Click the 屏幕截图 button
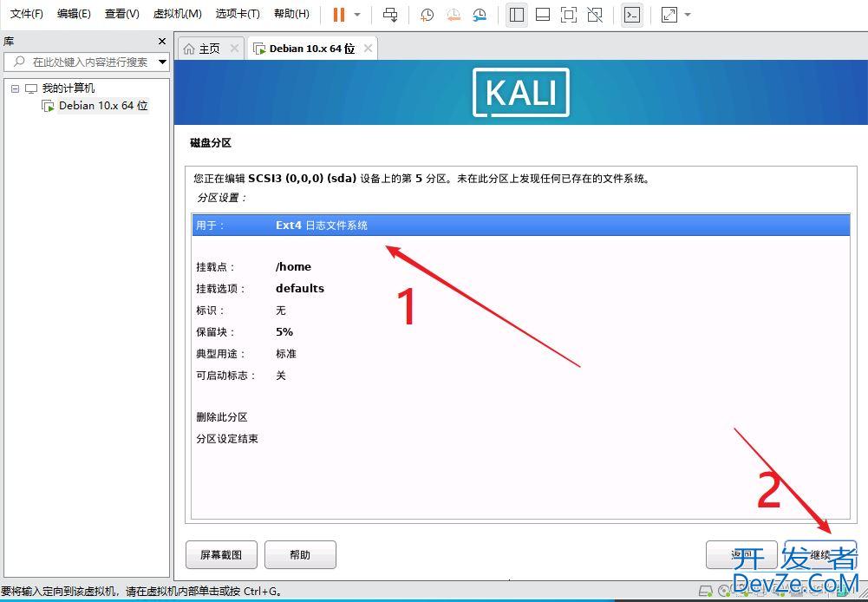This screenshot has height=602, width=868. click(x=221, y=554)
